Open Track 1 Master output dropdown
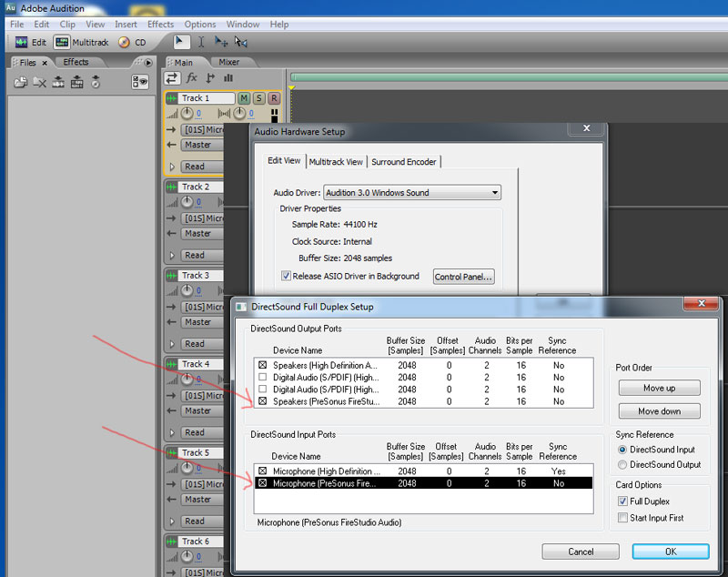This screenshot has width=728, height=577. 201,145
